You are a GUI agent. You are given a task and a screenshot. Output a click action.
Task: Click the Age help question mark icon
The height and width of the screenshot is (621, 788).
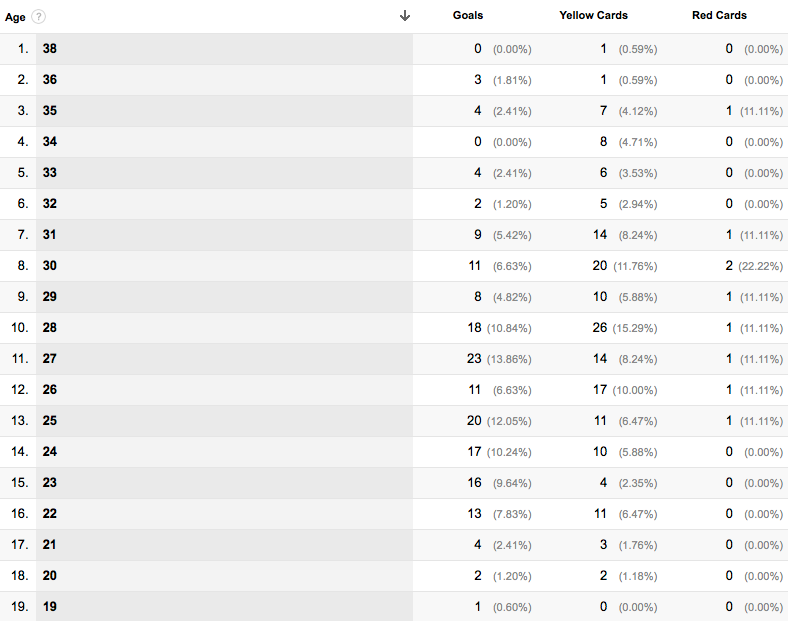pos(38,17)
